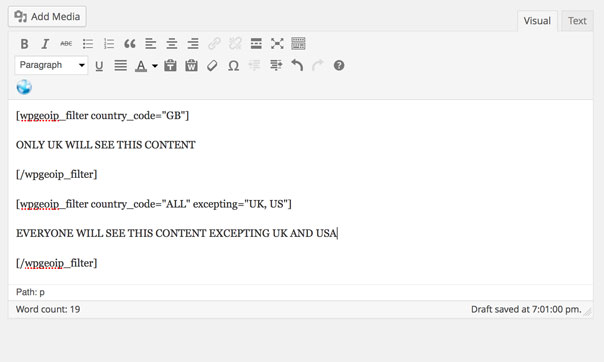The height and width of the screenshot is (362, 604).
Task: Click the editor resize handle corner
Action: 587,312
